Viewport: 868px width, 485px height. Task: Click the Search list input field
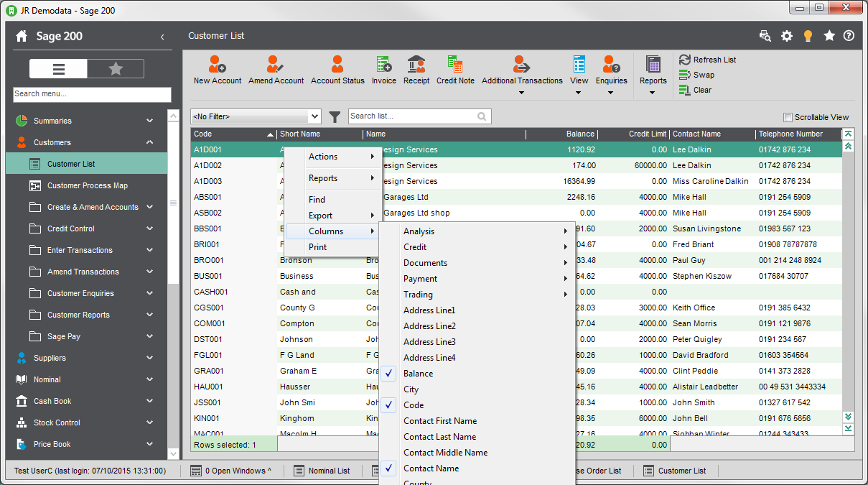(x=419, y=116)
